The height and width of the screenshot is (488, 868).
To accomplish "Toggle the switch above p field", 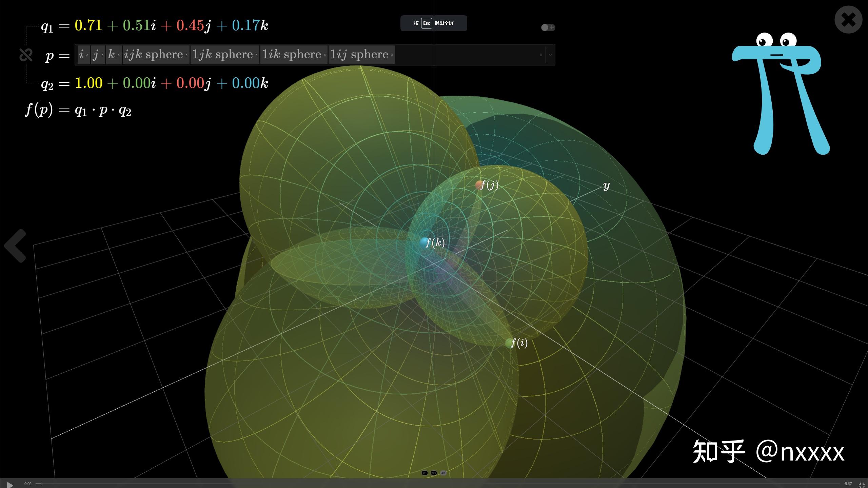I will tap(548, 27).
